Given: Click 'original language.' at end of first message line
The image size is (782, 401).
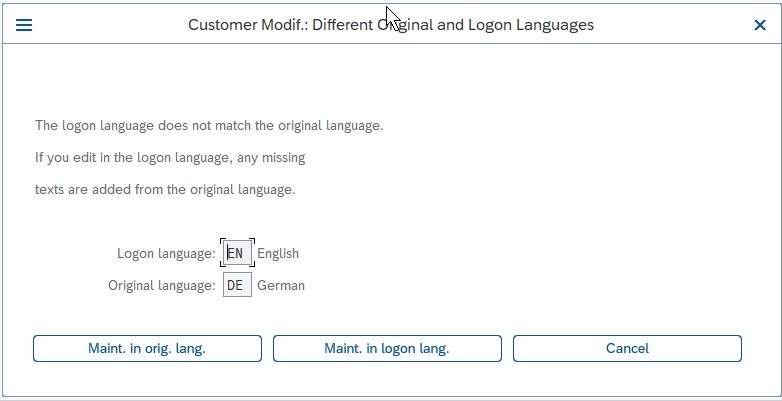Looking at the screenshot, I should pyautogui.click(x=331, y=126).
